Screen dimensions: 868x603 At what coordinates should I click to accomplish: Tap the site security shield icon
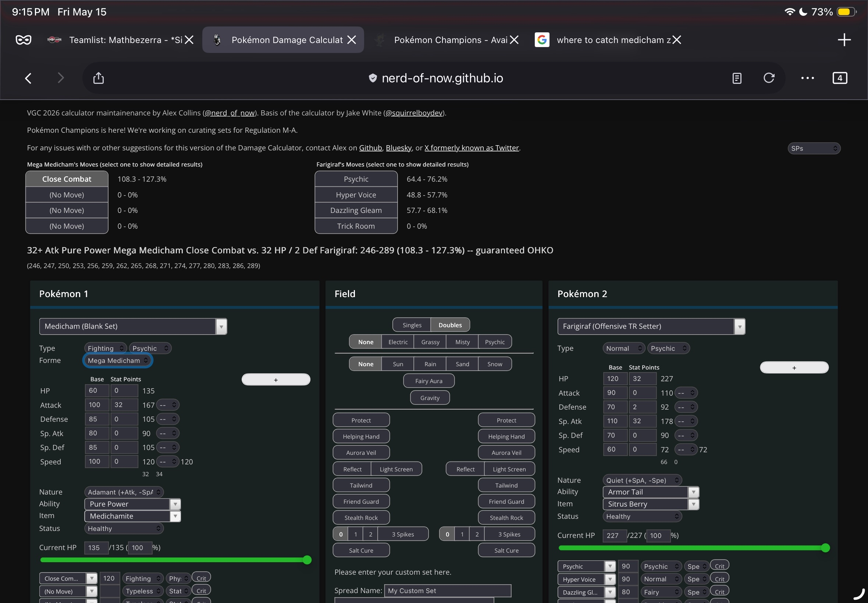[x=373, y=78]
